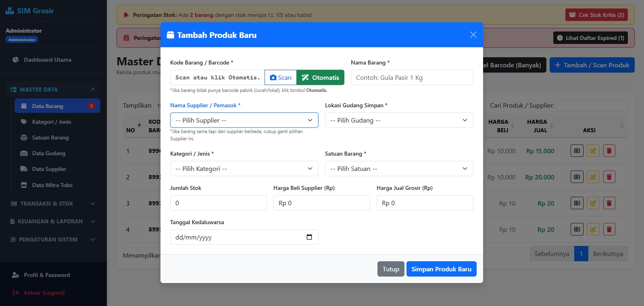
Task: Generate barcode with Otomatis button
Action: (x=321, y=77)
